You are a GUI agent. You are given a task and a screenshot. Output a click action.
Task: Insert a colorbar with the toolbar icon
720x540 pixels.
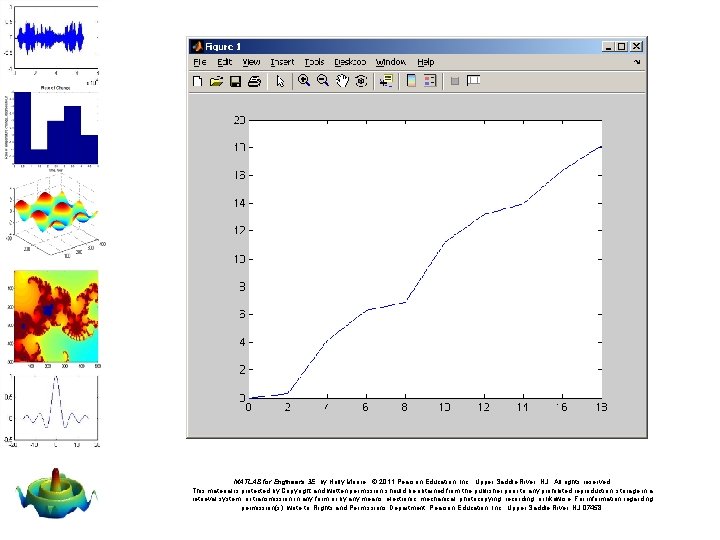[x=411, y=81]
